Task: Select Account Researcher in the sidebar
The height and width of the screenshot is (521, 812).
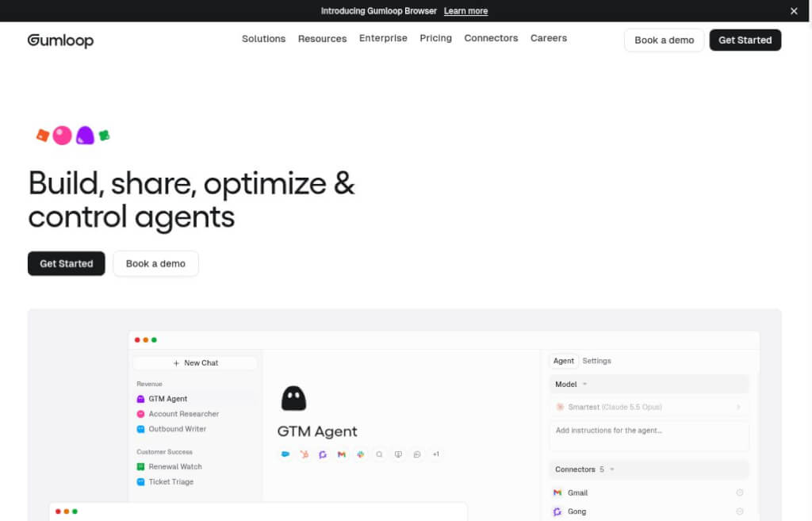Action: pos(183,414)
